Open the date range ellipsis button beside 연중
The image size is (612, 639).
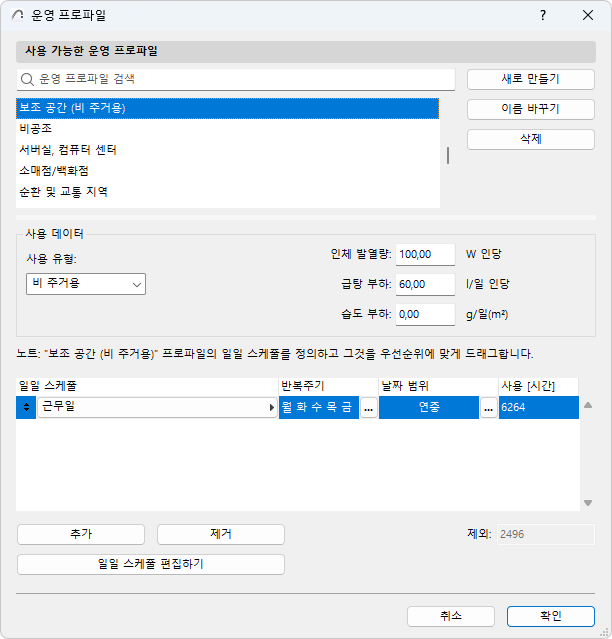click(x=488, y=407)
